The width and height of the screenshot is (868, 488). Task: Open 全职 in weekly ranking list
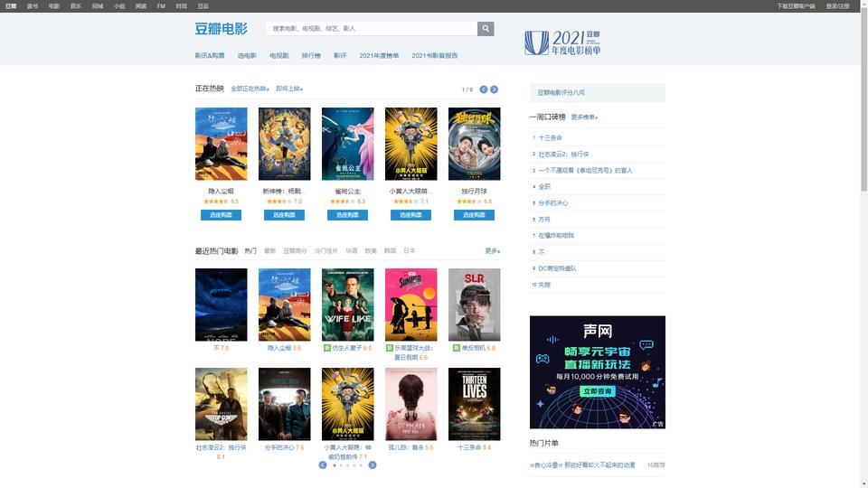click(544, 187)
